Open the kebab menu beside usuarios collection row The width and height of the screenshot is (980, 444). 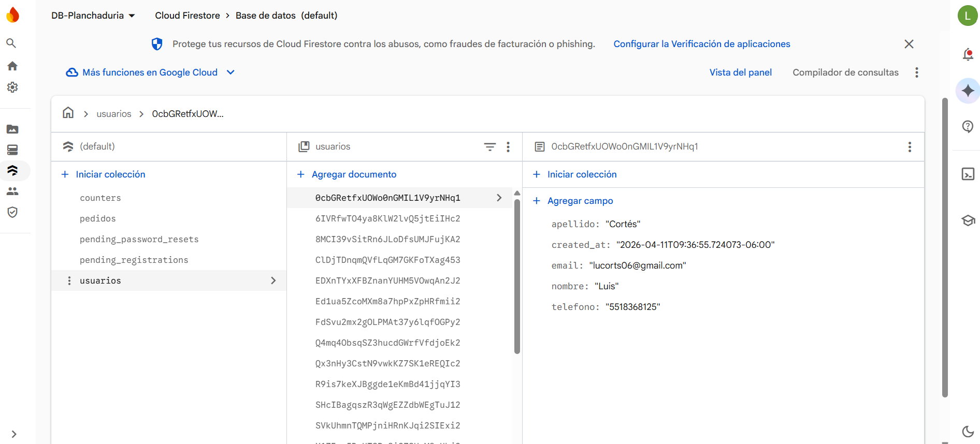coord(69,280)
